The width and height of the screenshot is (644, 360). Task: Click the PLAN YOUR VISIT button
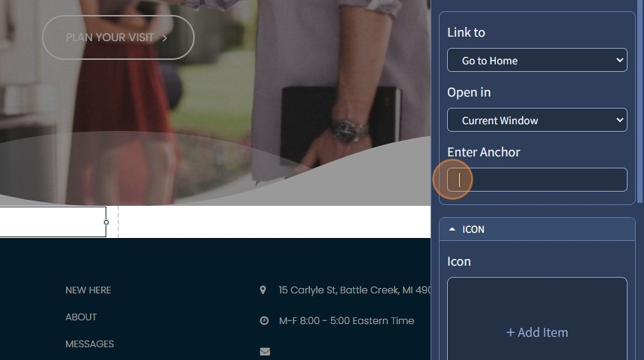pyautogui.click(x=118, y=37)
